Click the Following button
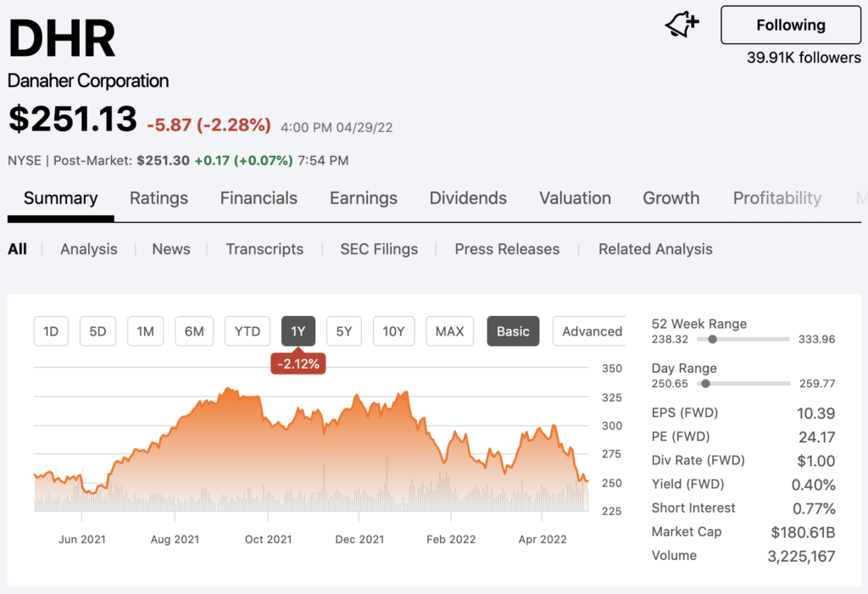The image size is (868, 594). click(x=791, y=25)
